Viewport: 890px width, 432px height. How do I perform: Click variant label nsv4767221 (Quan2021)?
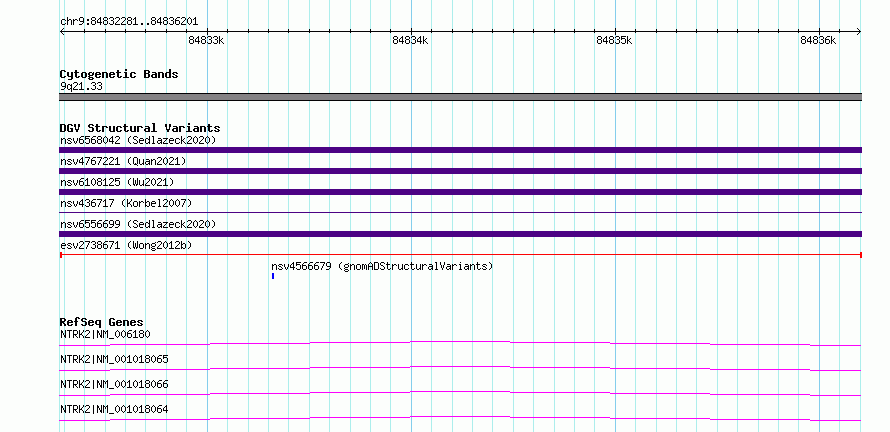(x=123, y=161)
